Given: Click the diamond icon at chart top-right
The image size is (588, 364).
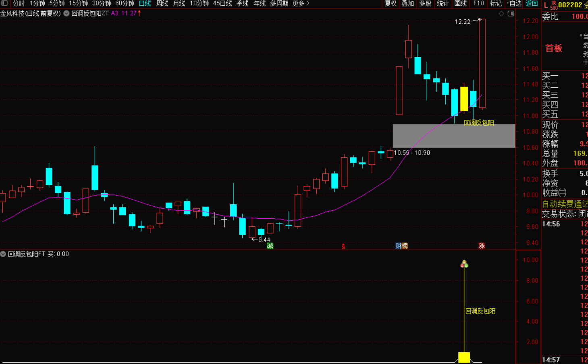Looking at the screenshot, I should 501,13.
